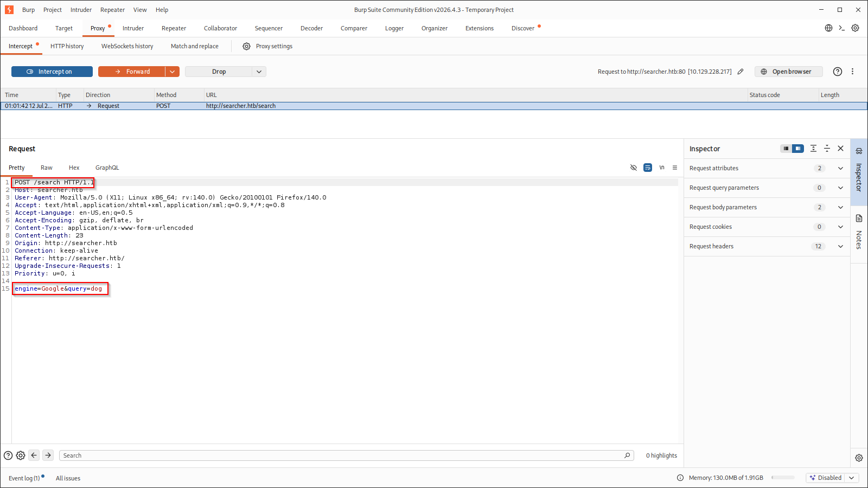This screenshot has width=868, height=488.
Task: Click the search magnifier icon
Action: pyautogui.click(x=627, y=455)
